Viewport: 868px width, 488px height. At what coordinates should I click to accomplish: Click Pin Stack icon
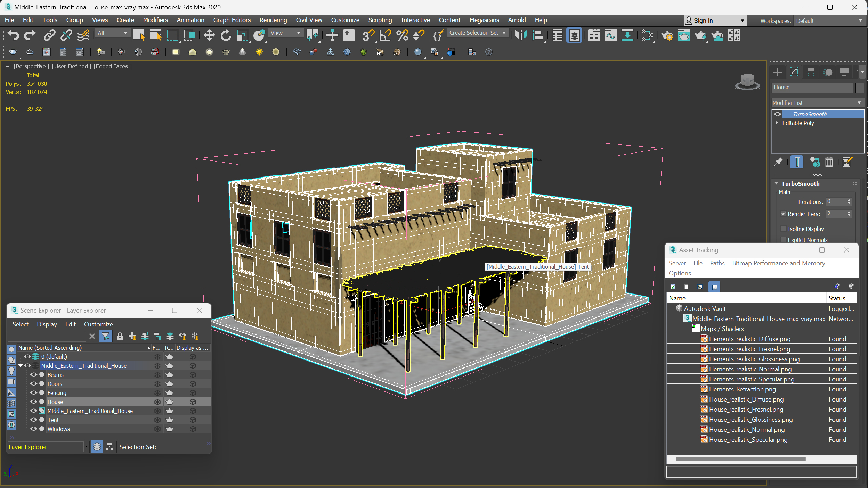coord(778,162)
